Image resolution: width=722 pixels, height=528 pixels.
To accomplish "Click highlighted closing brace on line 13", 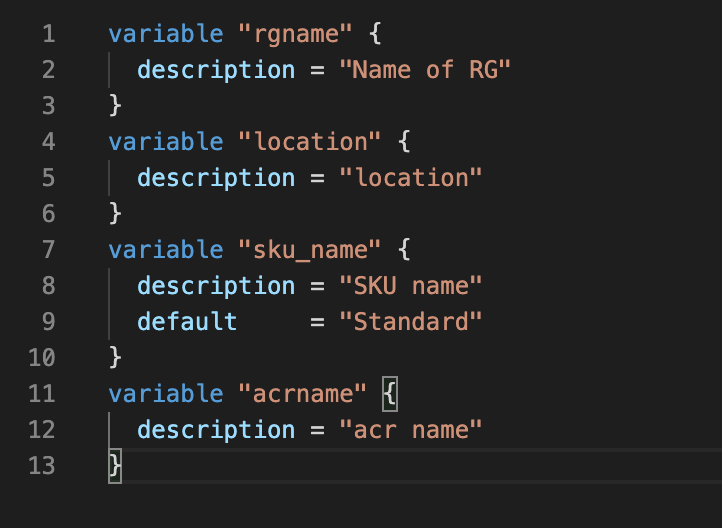I will click(115, 466).
